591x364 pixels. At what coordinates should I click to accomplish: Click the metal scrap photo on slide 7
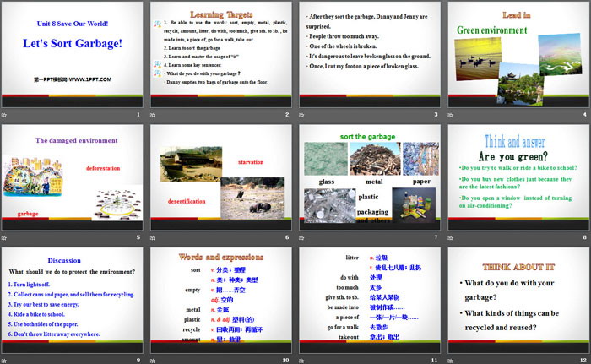(375, 159)
